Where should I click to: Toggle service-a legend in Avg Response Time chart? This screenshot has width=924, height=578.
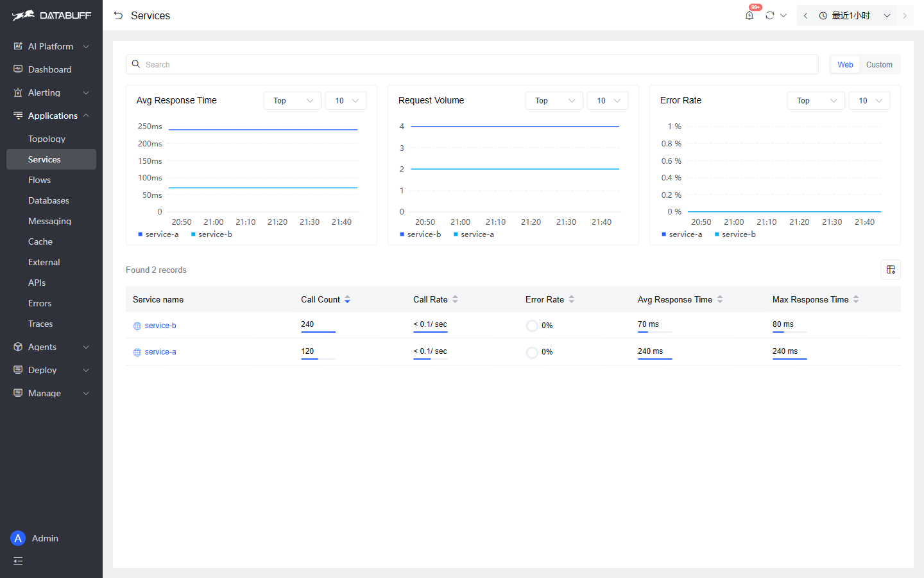coord(158,234)
